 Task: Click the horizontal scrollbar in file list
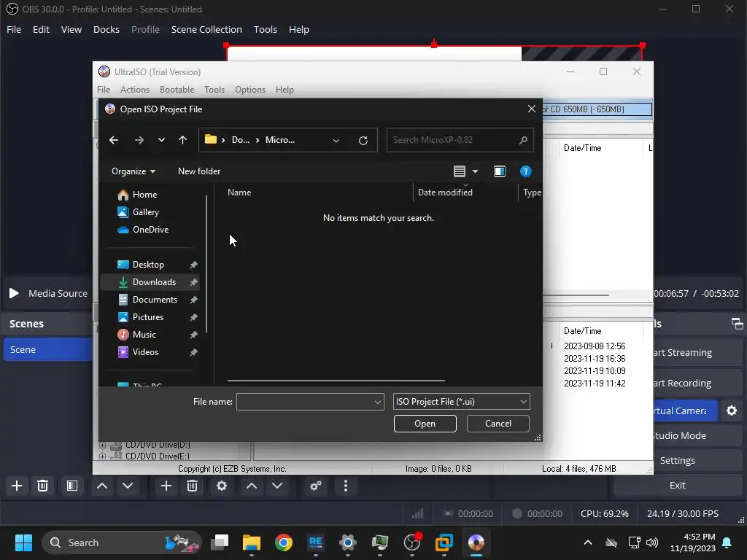(336, 381)
